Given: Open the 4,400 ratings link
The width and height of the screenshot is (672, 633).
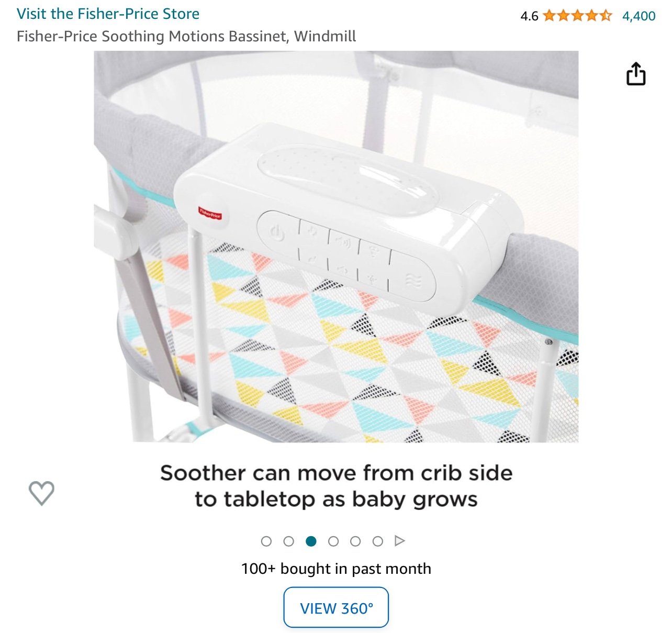Looking at the screenshot, I should coord(639,16).
